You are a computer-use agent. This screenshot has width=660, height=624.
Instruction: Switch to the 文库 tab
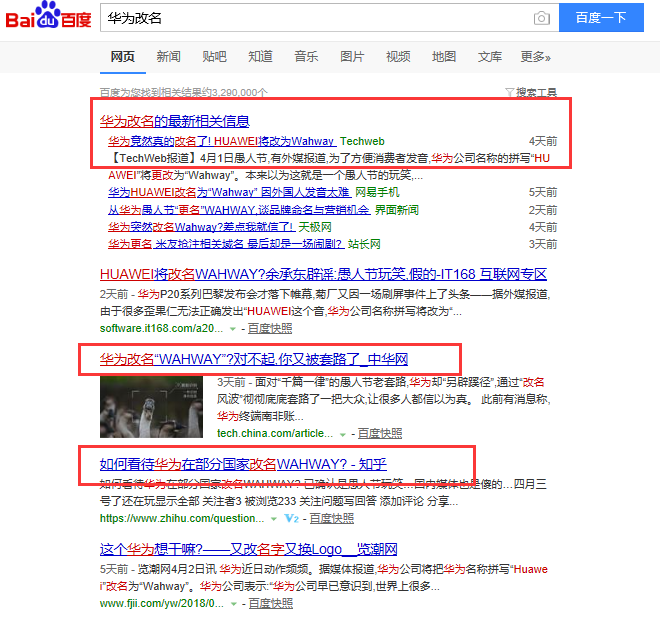tap(490, 56)
